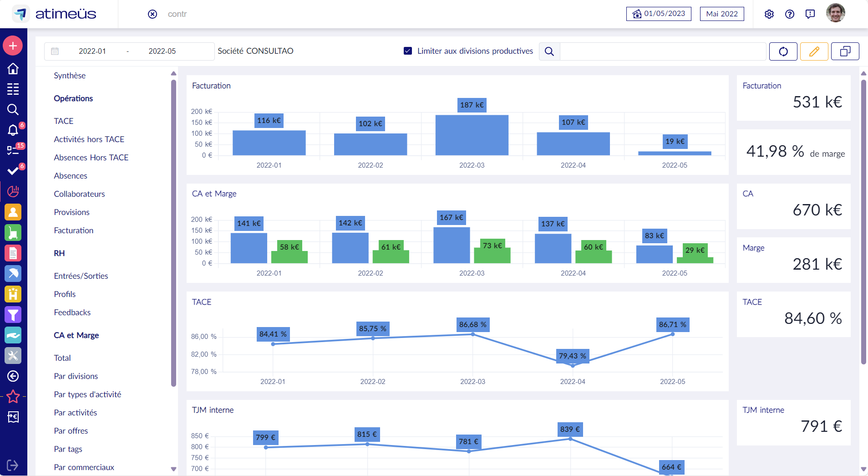Open the 01/05/2023 date selector
Viewport: 868px width, 476px height.
pos(659,14)
